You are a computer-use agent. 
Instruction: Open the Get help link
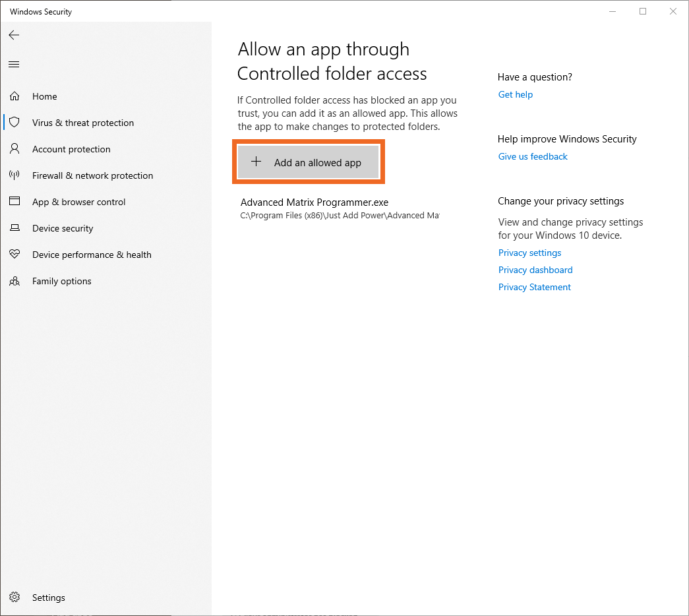tap(515, 94)
